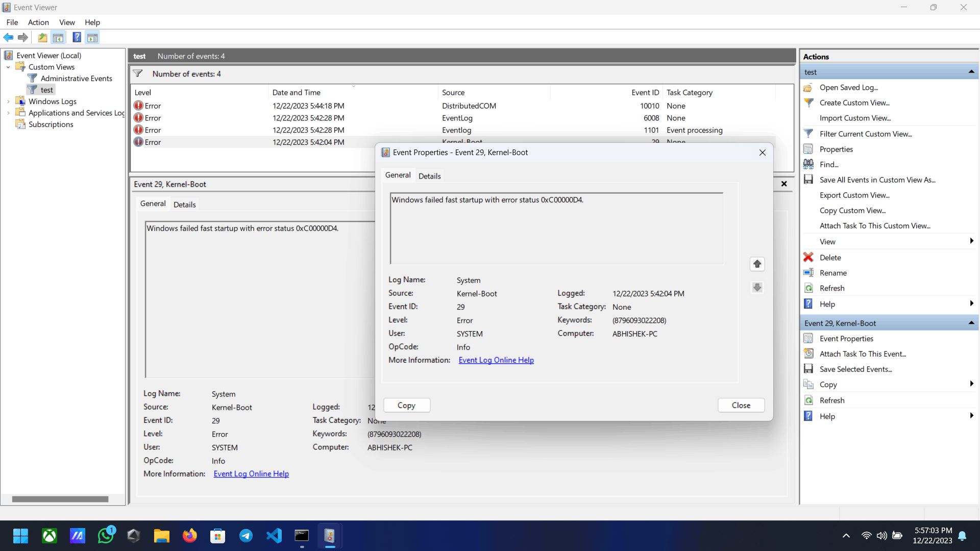Click Copy Custom View action
Image resolution: width=980 pixels, height=551 pixels.
point(852,210)
